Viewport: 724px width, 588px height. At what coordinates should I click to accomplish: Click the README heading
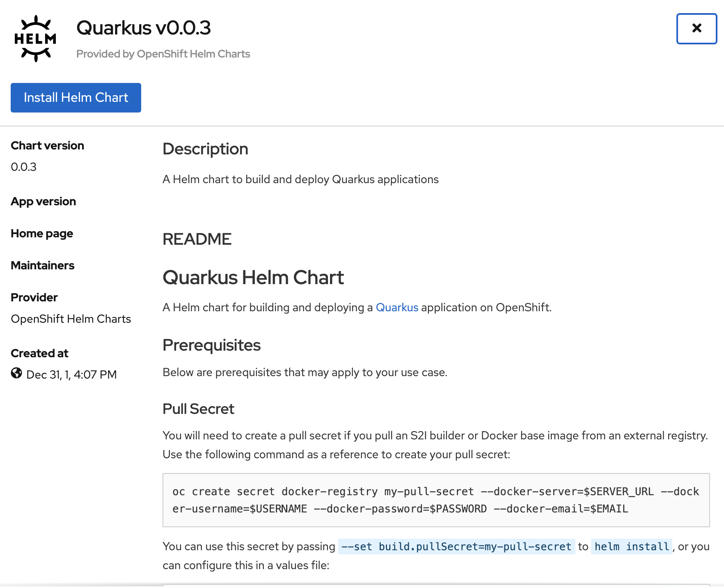click(x=197, y=239)
